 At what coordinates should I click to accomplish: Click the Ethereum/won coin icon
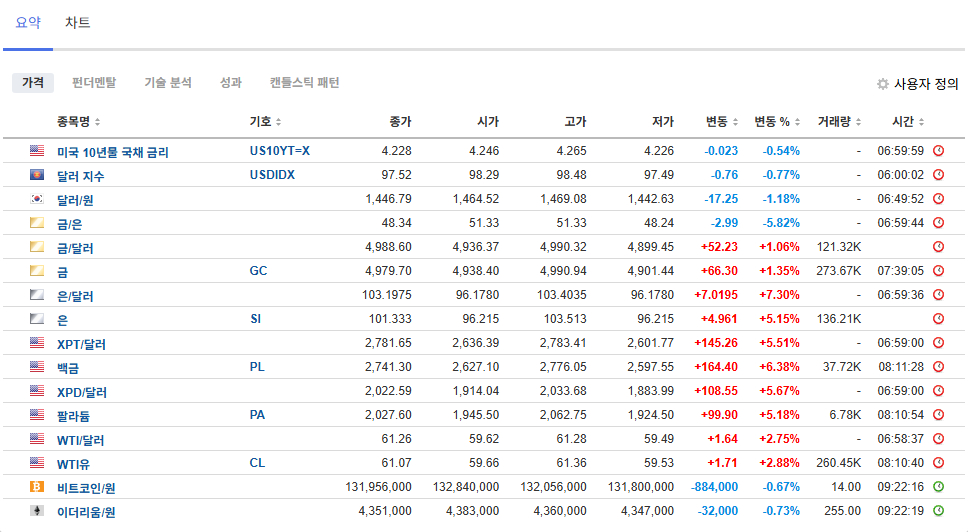pos(37,511)
